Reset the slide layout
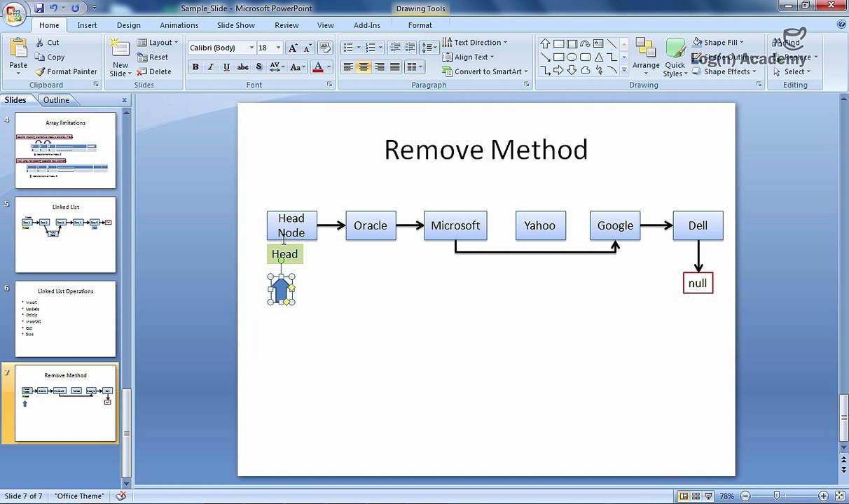This screenshot has height=504, width=849. pyautogui.click(x=153, y=57)
